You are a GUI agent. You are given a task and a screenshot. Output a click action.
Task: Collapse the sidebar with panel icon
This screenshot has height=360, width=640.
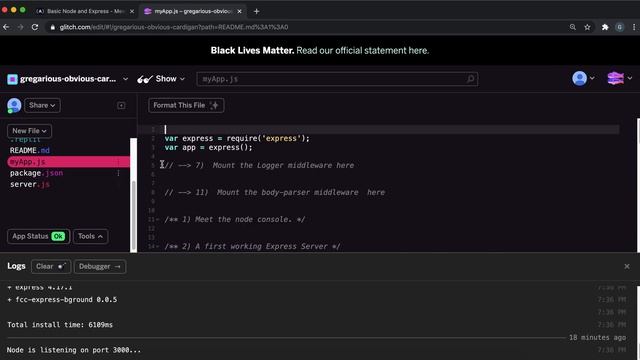tap(121, 106)
